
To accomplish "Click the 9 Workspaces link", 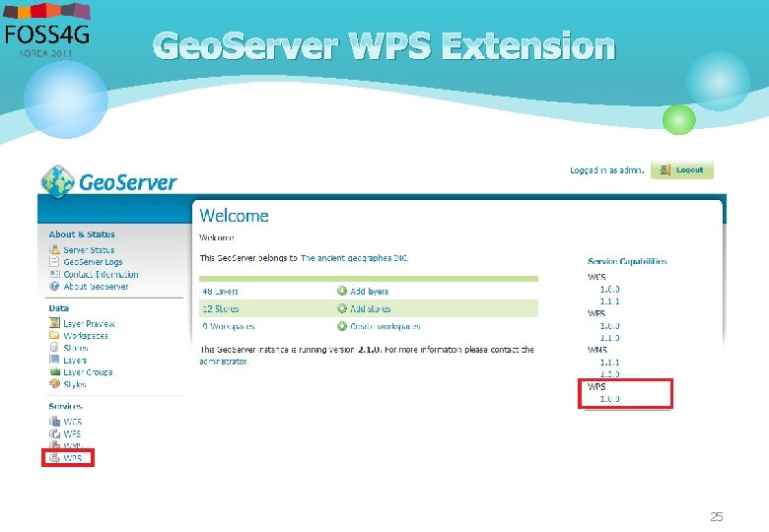I will [228, 326].
